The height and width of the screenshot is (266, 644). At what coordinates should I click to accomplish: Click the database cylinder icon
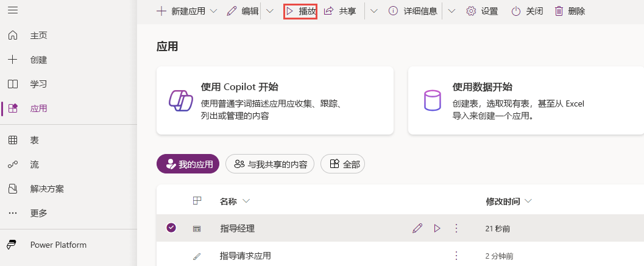432,100
